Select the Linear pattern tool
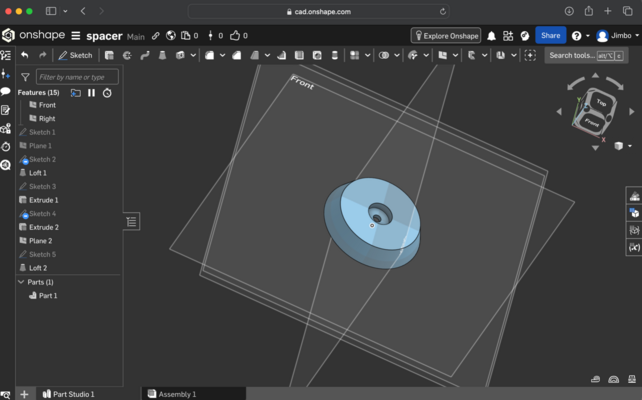 [x=355, y=55]
